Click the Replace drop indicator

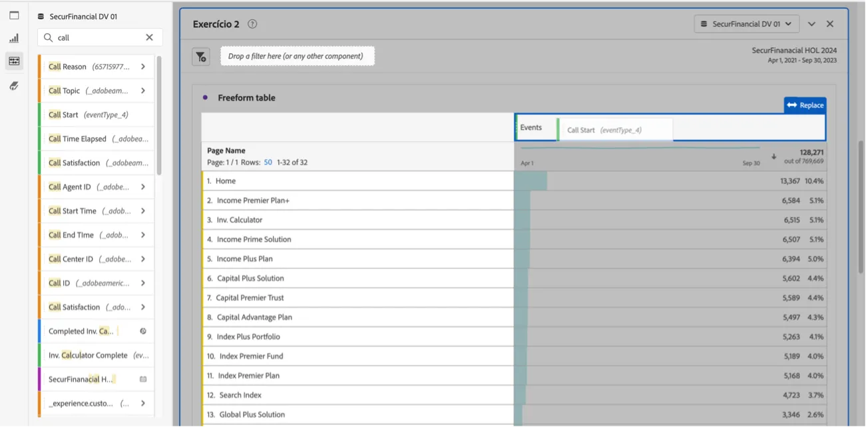click(805, 105)
